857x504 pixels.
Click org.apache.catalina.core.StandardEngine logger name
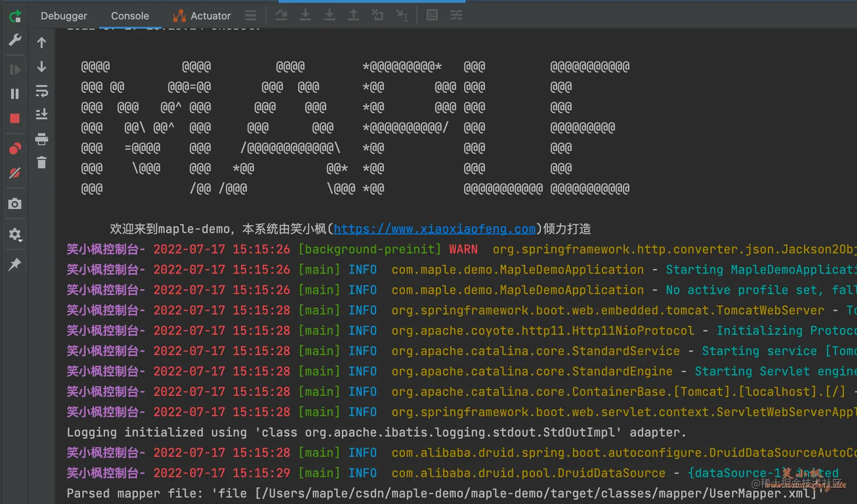pyautogui.click(x=532, y=371)
